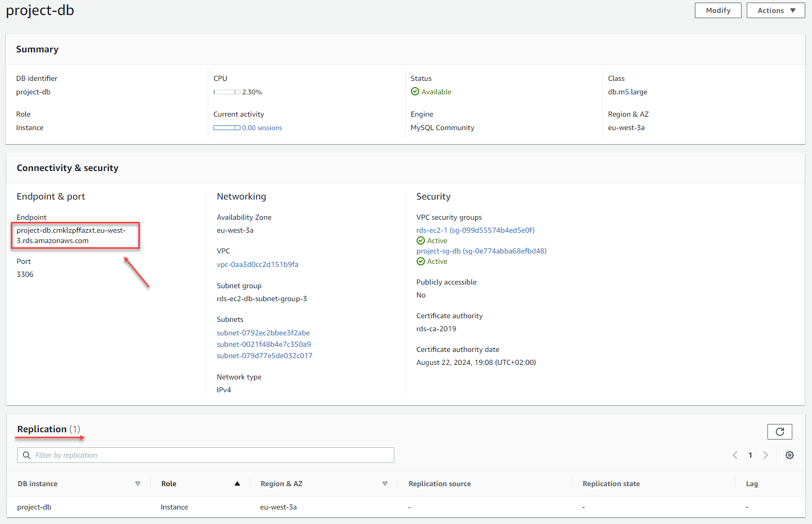The width and height of the screenshot is (812, 524).
Task: Click Active check icon under rds-ec2-1
Action: click(421, 240)
